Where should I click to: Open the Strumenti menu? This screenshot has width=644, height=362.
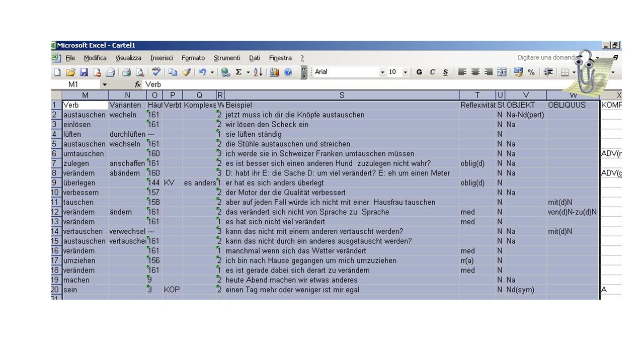coord(227,58)
